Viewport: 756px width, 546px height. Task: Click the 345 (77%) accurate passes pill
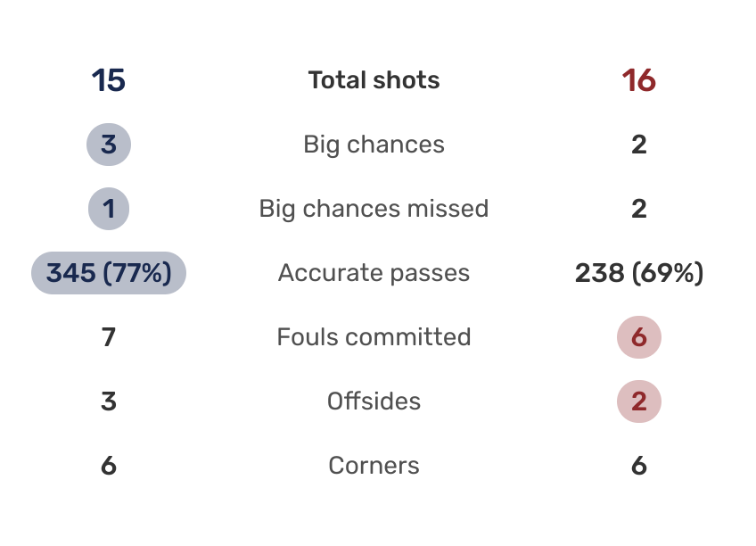click(109, 272)
